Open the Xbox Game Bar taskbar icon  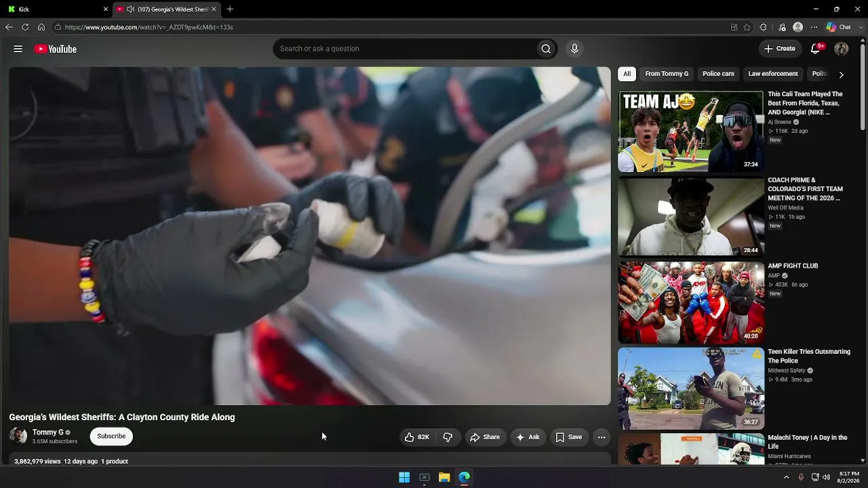point(425,477)
